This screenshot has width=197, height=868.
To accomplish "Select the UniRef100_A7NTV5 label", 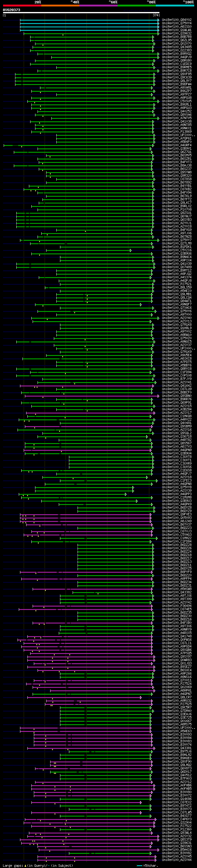I will pyautogui.click(x=177, y=118).
